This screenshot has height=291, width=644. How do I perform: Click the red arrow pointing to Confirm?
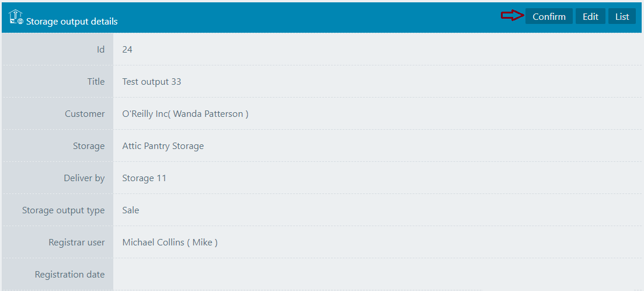(x=512, y=16)
